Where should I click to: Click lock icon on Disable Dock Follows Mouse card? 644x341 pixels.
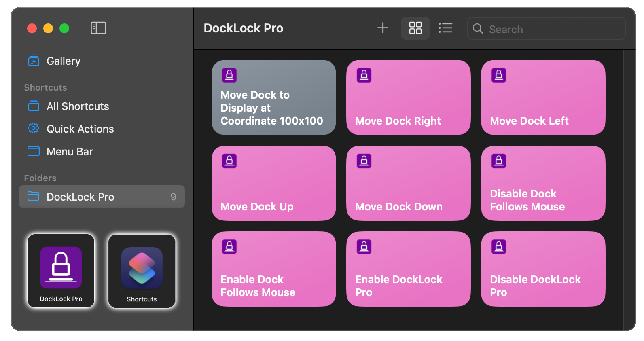coord(499,161)
